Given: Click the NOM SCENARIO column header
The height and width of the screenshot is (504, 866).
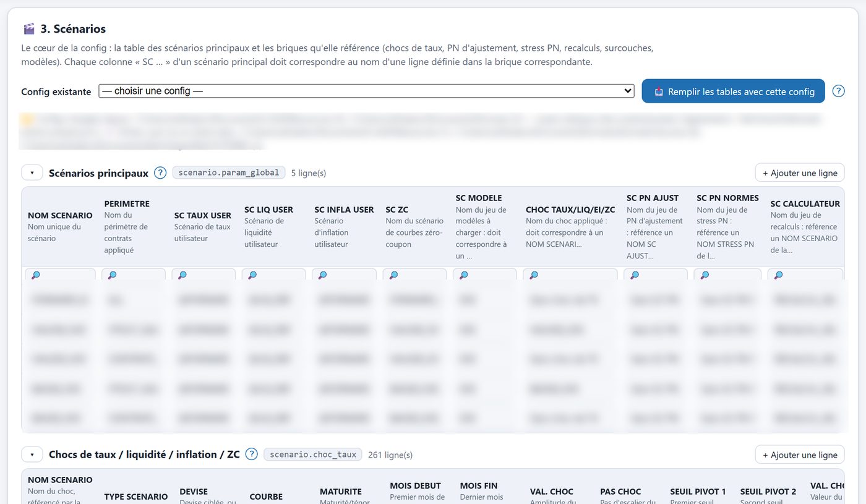Looking at the screenshot, I should [x=60, y=215].
